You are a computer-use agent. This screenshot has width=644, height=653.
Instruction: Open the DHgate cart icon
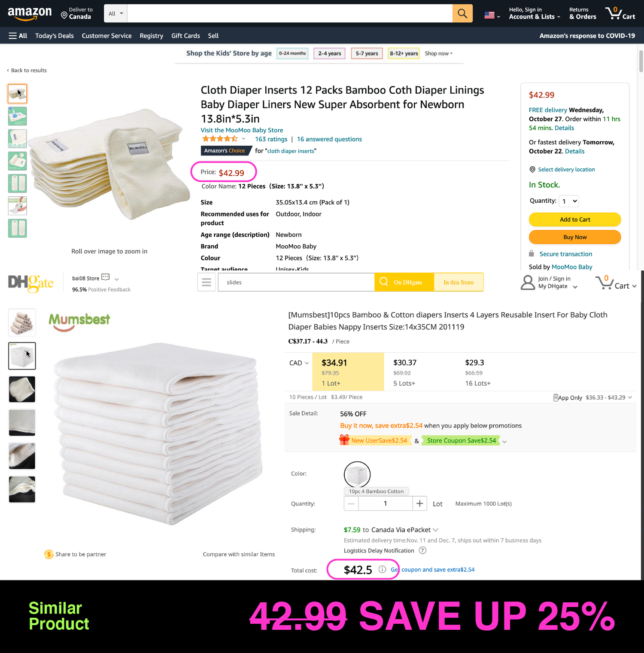[x=615, y=283]
